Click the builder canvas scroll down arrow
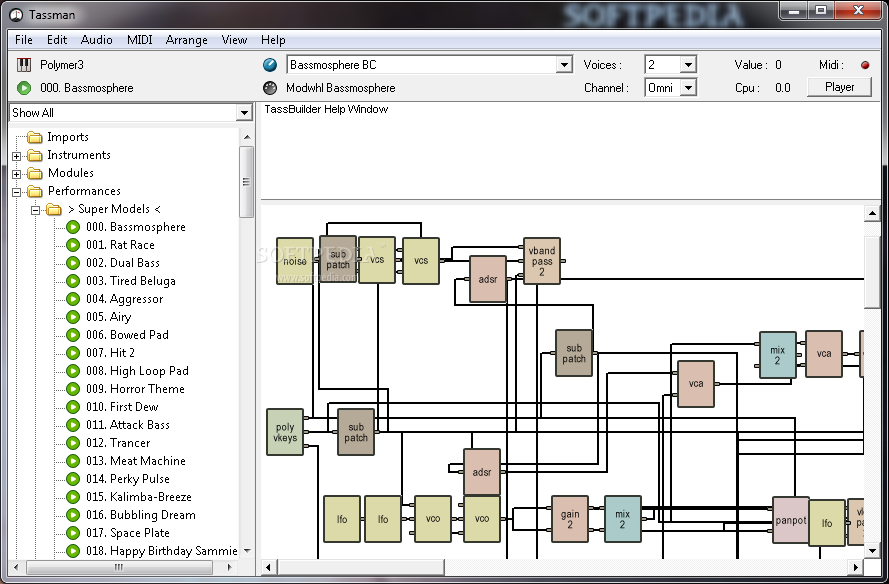The image size is (889, 584). click(x=872, y=551)
